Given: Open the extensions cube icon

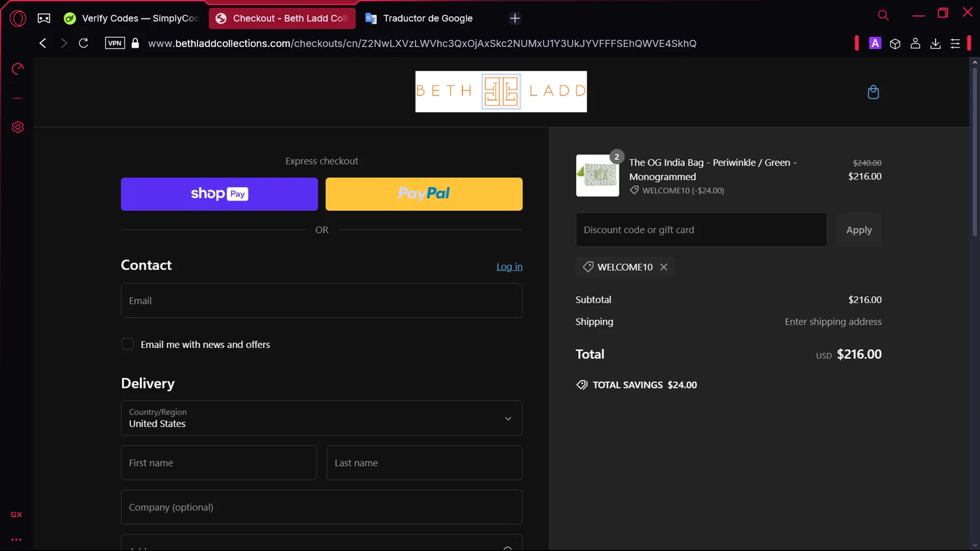Looking at the screenshot, I should click(x=895, y=43).
